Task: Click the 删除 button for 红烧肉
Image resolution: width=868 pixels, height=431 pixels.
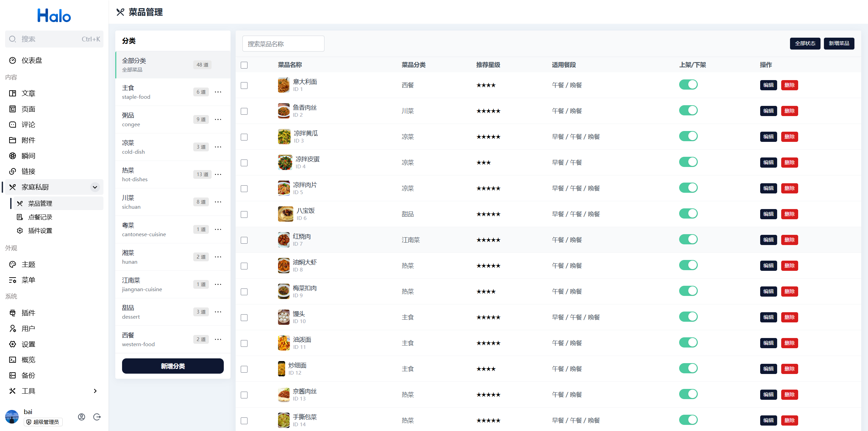Action: point(789,240)
